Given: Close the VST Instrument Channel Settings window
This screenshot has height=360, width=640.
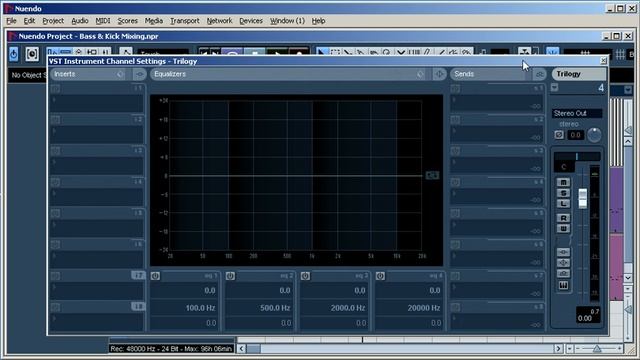Looking at the screenshot, I should (603, 61).
